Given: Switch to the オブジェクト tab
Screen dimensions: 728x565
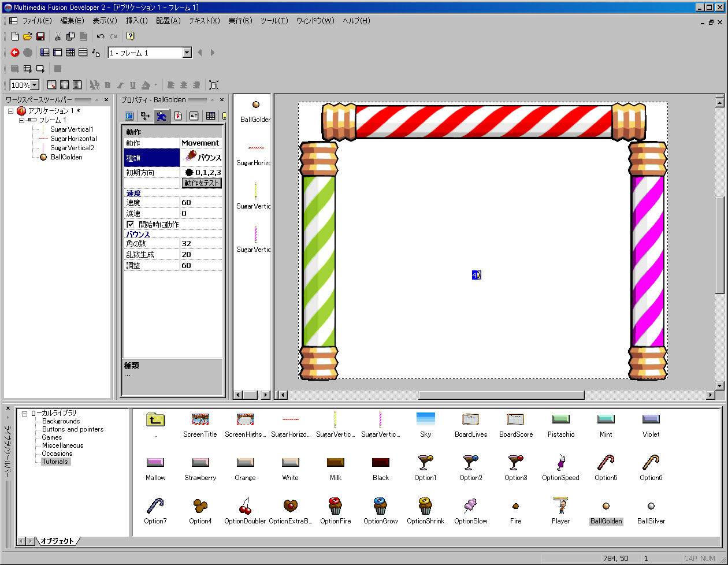Looking at the screenshot, I should 57,541.
